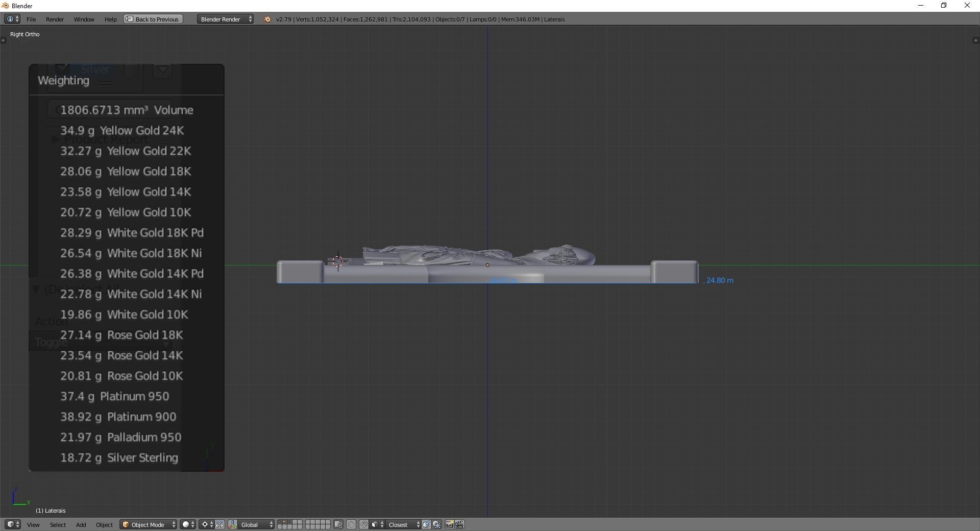The height and width of the screenshot is (531, 980).
Task: Toggle lock camera and layers to scene
Action: pos(338,525)
